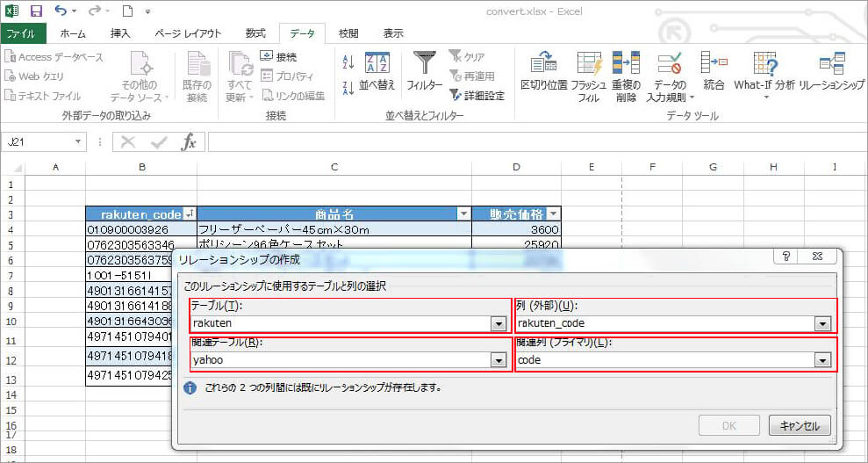Click the Remove Duplicates icon
Screen dimensions: 868x463
coord(626,64)
